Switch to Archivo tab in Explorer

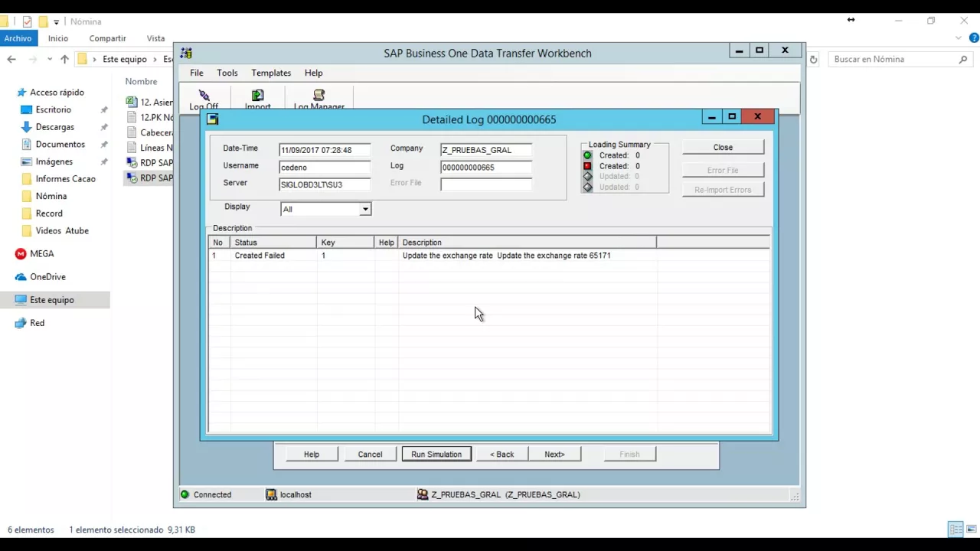tap(18, 38)
